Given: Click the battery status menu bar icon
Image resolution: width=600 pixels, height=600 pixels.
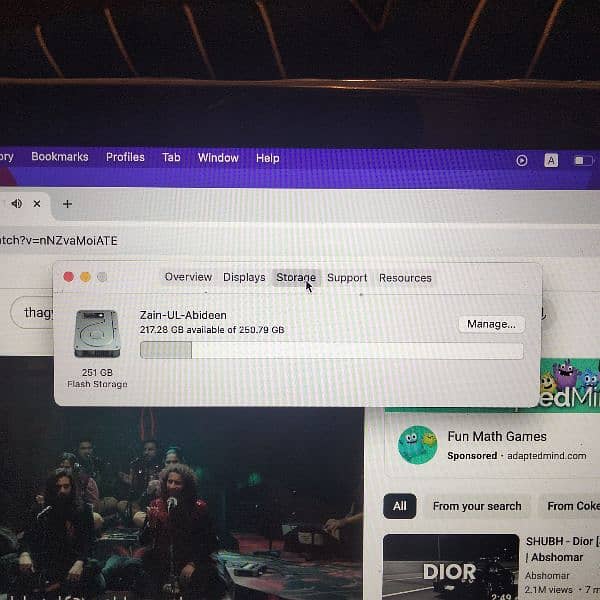Looking at the screenshot, I should tap(584, 160).
